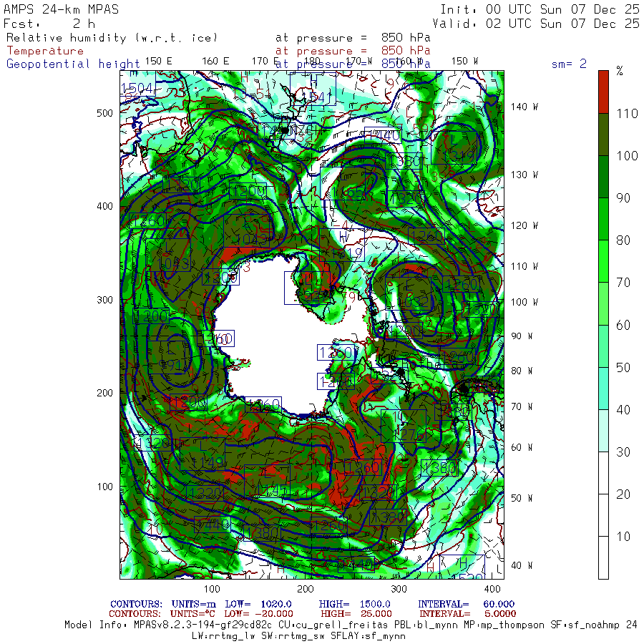Pick the light green 60–70% colorbar segment
This screenshot has width=644, height=644.
[x=603, y=303]
